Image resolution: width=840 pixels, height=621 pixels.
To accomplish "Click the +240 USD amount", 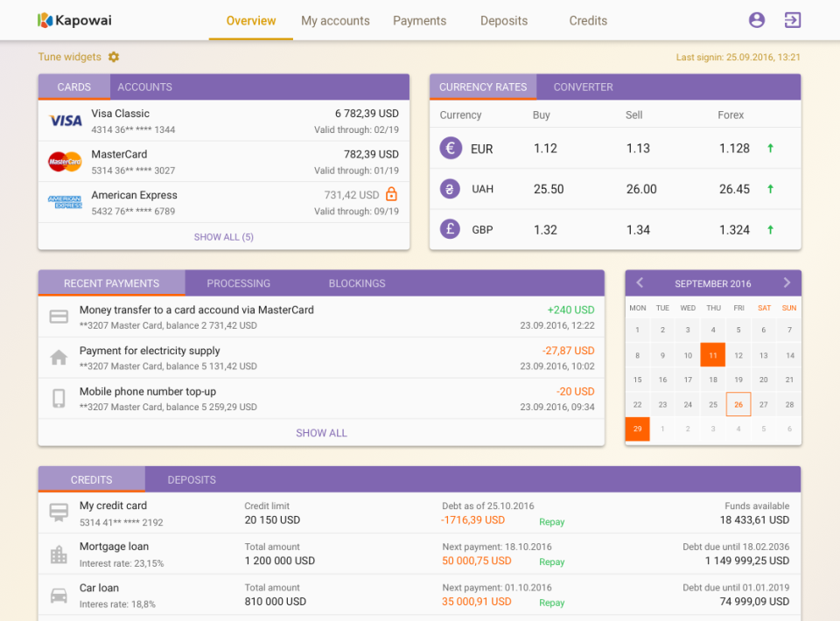I will (570, 310).
